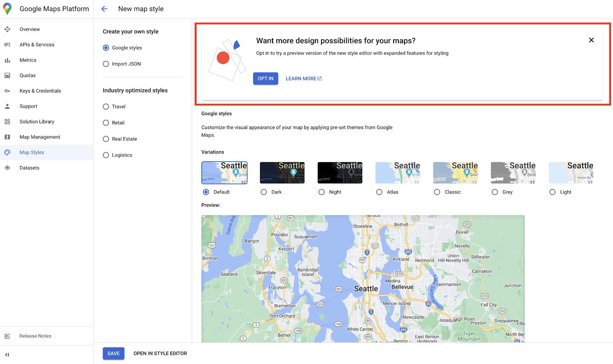The height and width of the screenshot is (364, 613).
Task: Click the SAVE button
Action: coord(113,353)
